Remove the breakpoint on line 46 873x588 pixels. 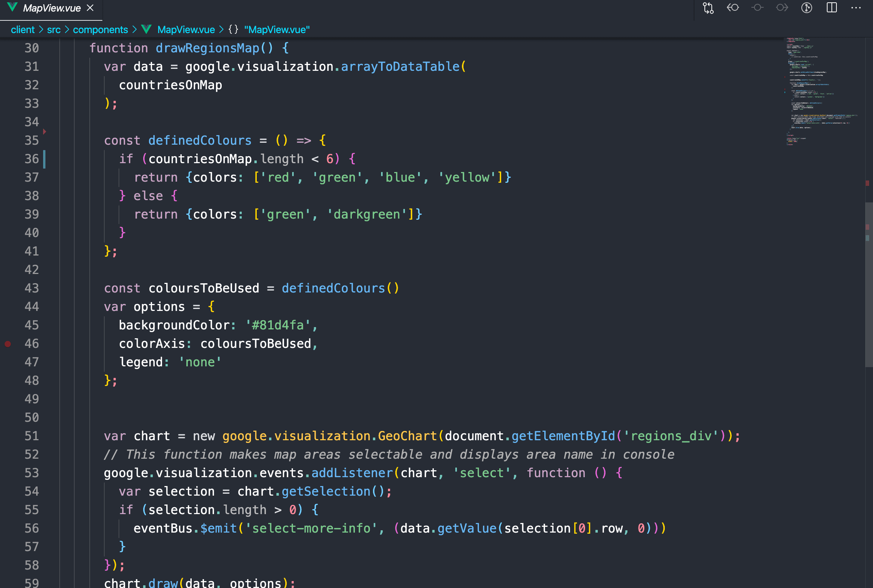pyautogui.click(x=8, y=344)
